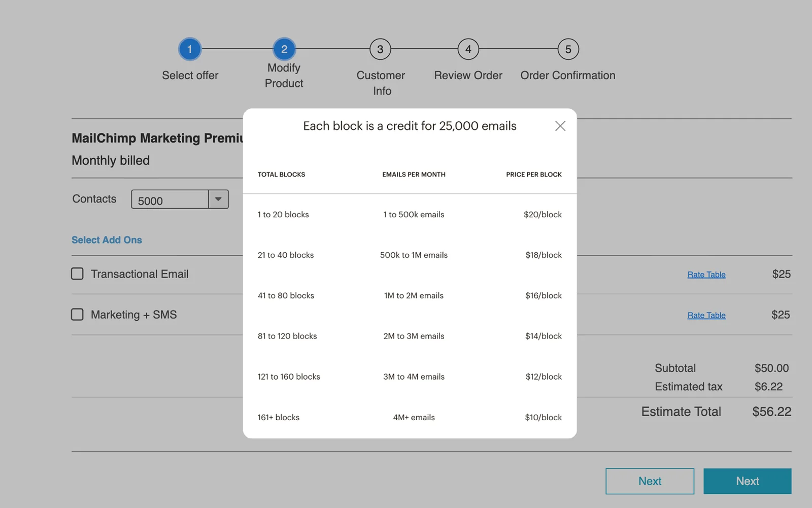
Task: Check the Transactional Email add-on
Action: [77, 274]
